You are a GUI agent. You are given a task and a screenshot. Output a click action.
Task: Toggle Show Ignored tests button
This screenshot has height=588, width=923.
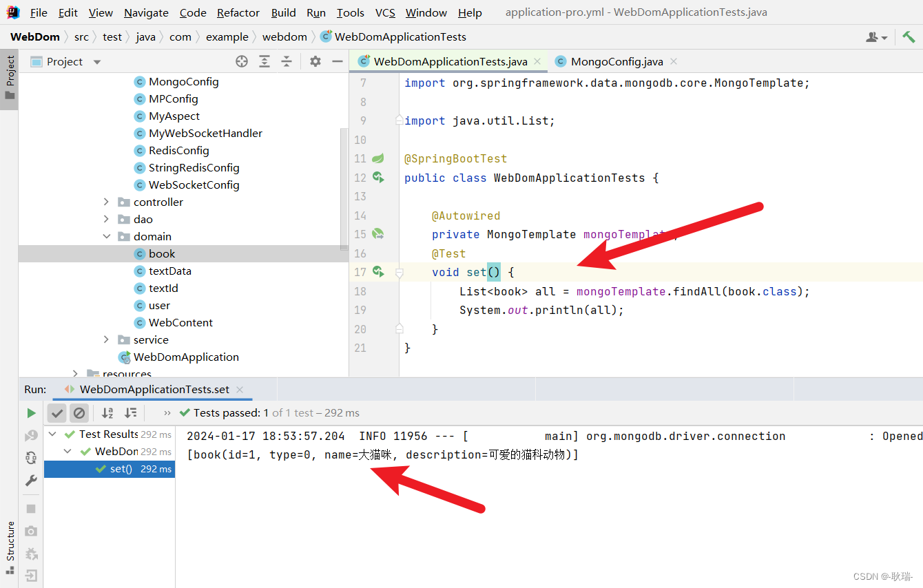(79, 413)
